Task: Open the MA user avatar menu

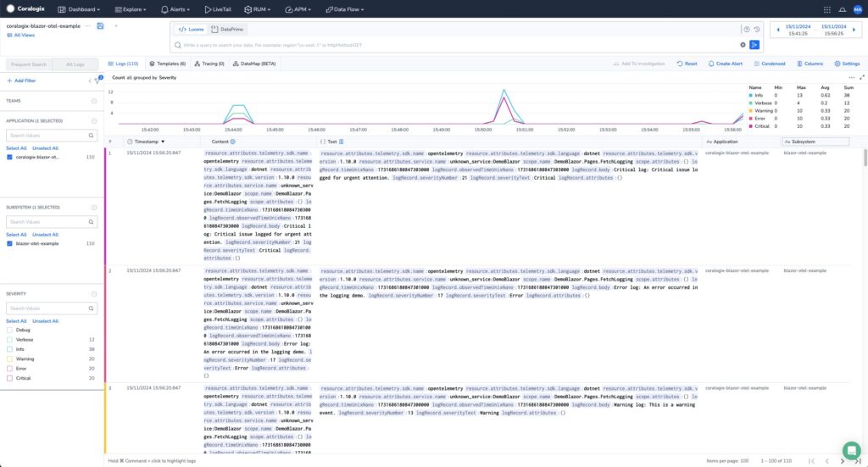Action: 858,9
